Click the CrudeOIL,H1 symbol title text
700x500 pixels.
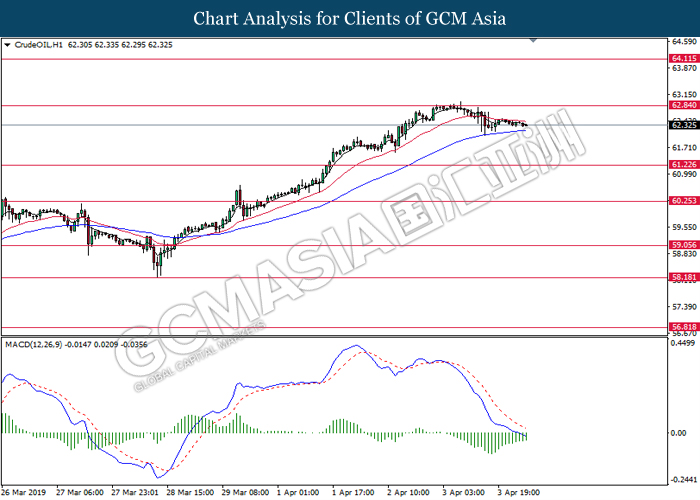(x=38, y=45)
